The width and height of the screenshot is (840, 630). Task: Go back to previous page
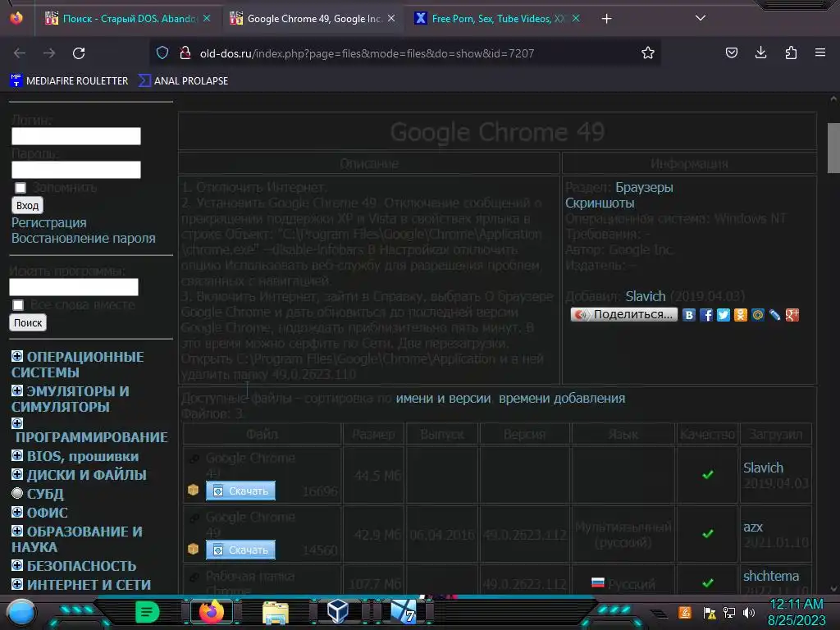pos(20,53)
